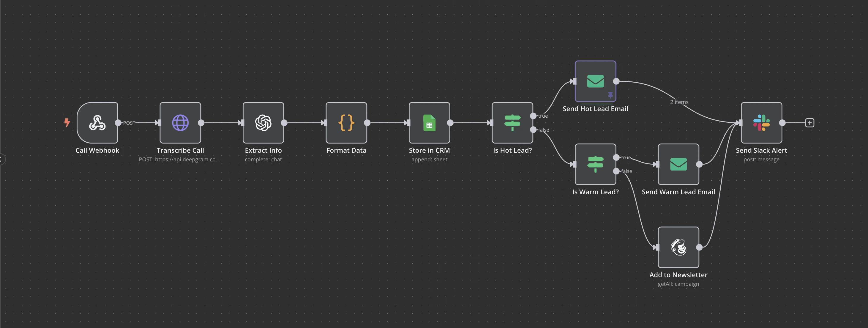Select the Call Webhook trigger node
868x328 pixels.
(97, 123)
